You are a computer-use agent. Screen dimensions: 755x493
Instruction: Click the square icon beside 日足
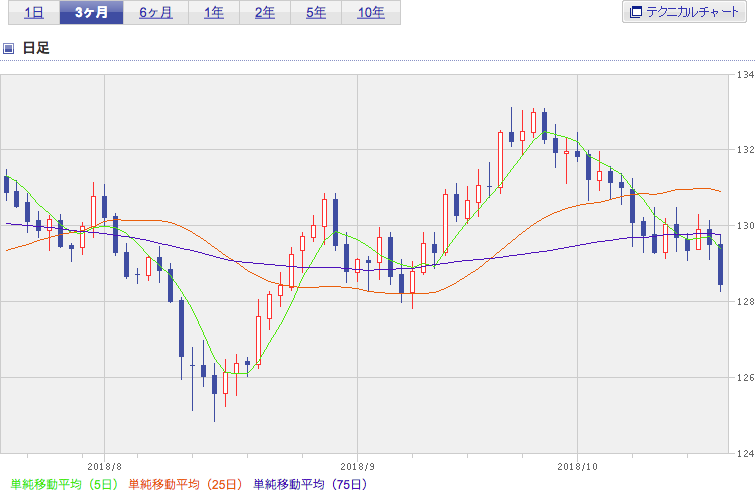8,48
